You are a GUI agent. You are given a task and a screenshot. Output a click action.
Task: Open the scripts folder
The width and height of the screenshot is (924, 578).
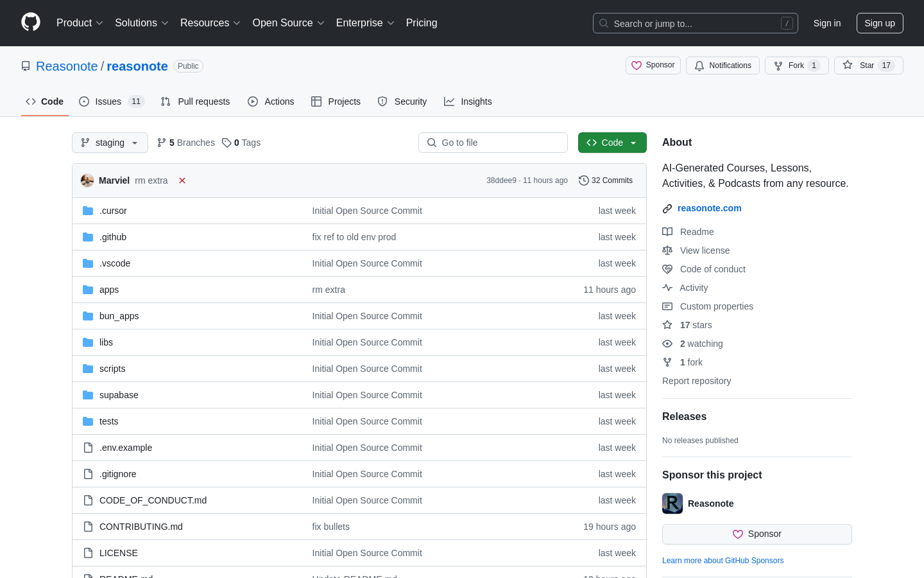tap(112, 369)
